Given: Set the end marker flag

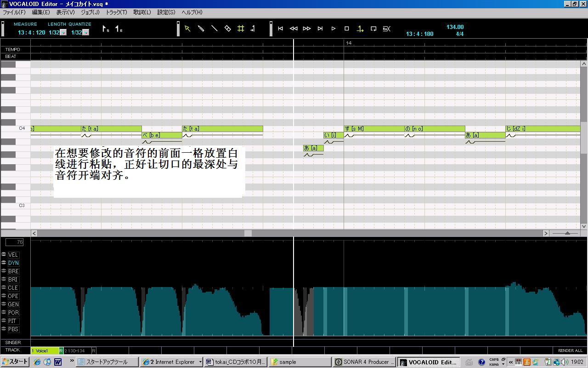Looking at the screenshot, I should pos(119,29).
